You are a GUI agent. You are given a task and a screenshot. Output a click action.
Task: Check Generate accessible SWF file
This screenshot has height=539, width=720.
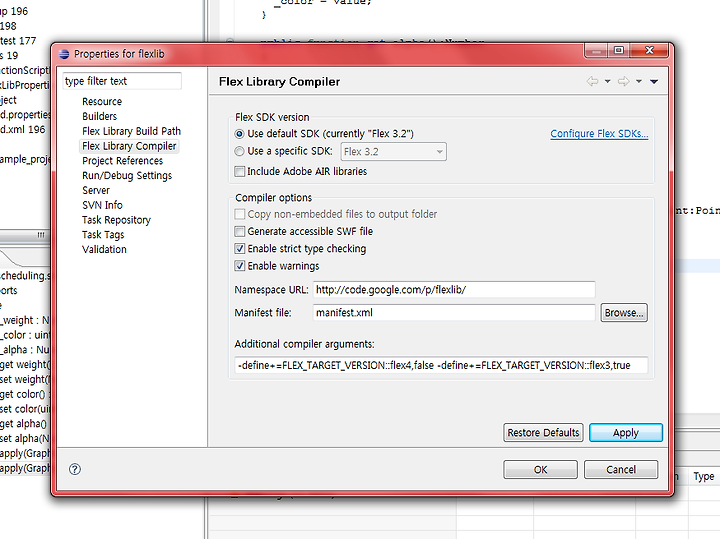click(x=240, y=231)
